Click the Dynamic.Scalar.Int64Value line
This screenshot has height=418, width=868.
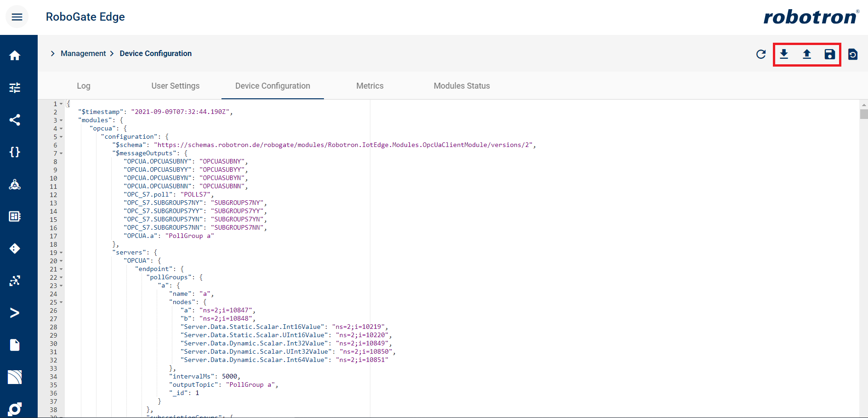click(284, 360)
